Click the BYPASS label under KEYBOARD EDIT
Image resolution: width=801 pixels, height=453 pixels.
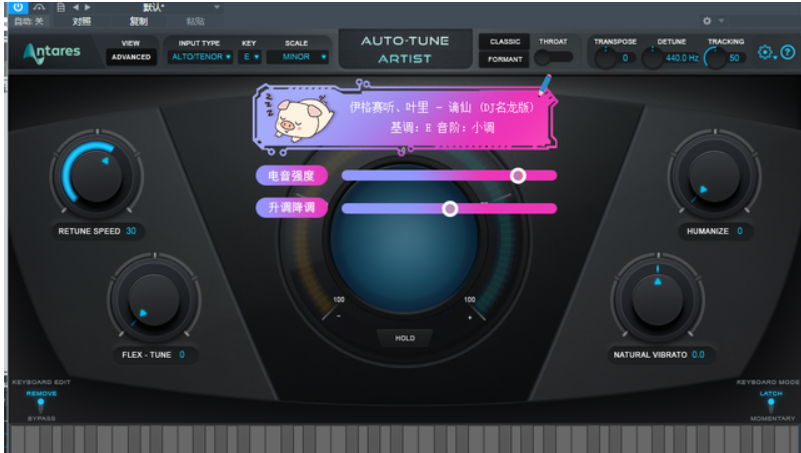click(x=41, y=418)
